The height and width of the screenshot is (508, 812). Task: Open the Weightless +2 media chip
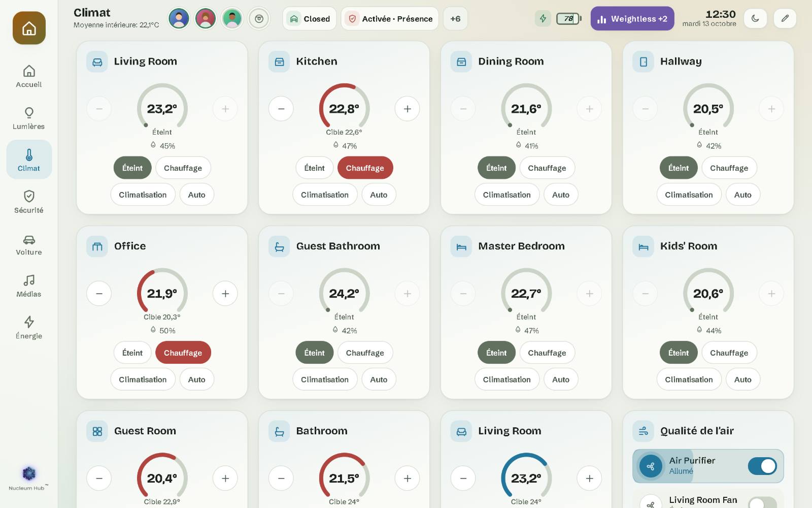pyautogui.click(x=632, y=19)
